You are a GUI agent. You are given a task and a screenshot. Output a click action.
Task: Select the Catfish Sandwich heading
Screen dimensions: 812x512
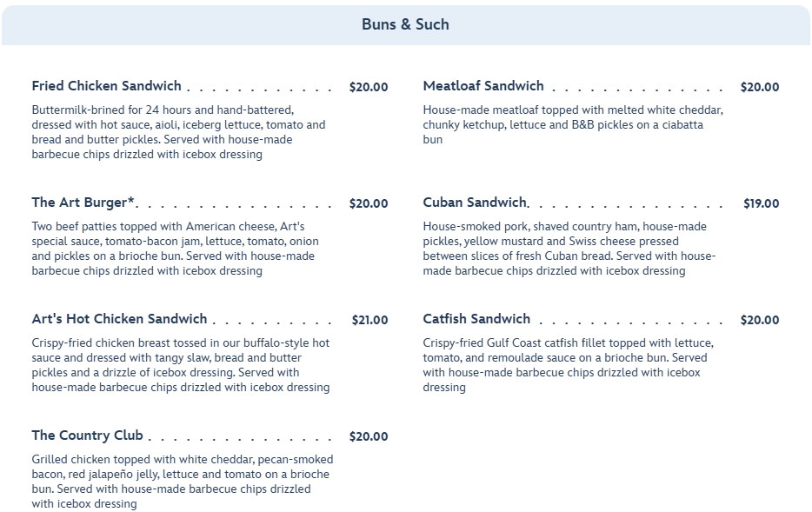(x=476, y=319)
